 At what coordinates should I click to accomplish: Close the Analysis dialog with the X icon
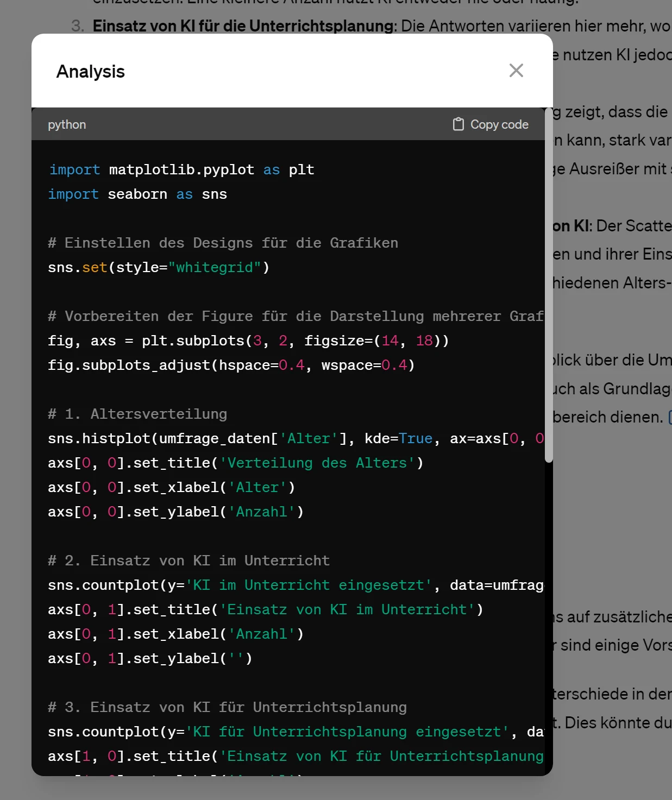tap(516, 71)
